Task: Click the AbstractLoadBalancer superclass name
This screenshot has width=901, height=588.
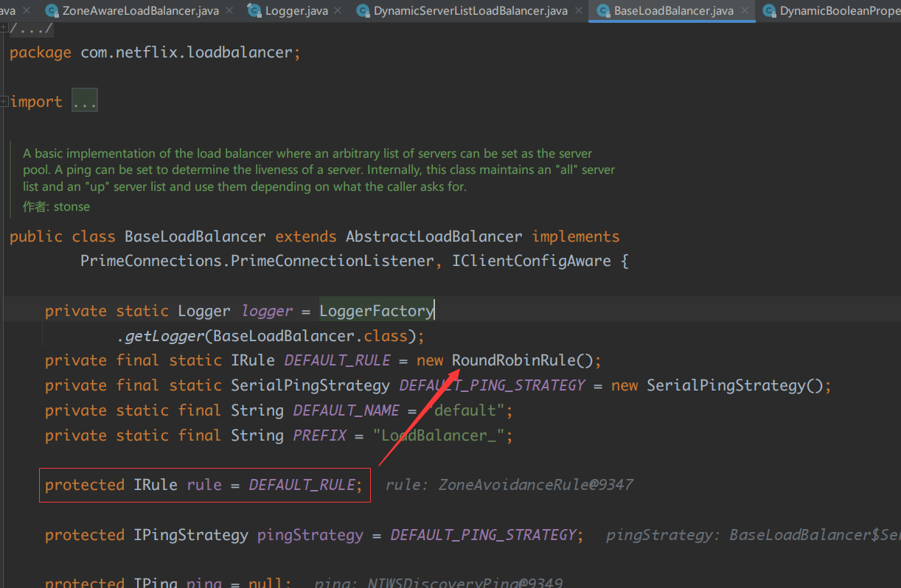Action: tap(434, 237)
